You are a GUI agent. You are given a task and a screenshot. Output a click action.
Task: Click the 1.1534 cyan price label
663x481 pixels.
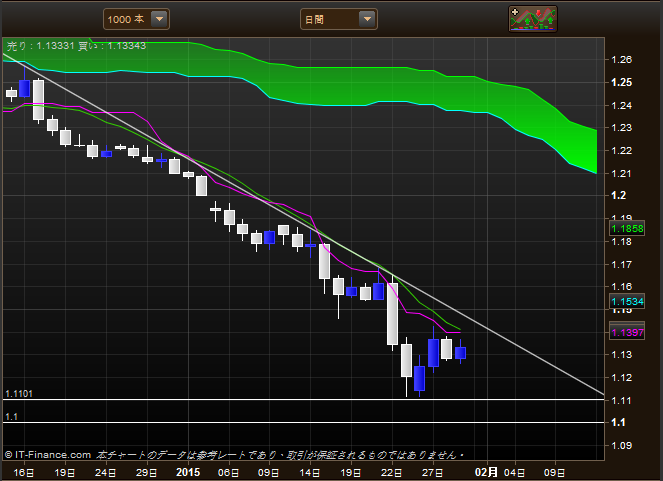(627, 301)
